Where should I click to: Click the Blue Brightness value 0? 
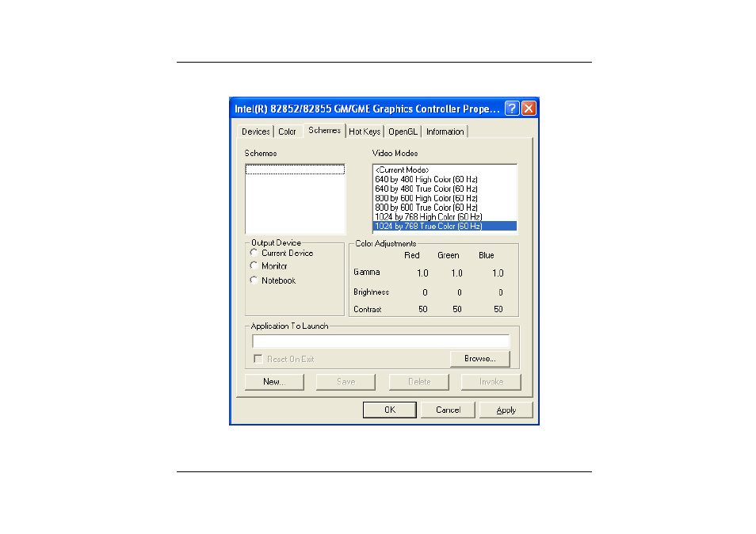point(501,292)
